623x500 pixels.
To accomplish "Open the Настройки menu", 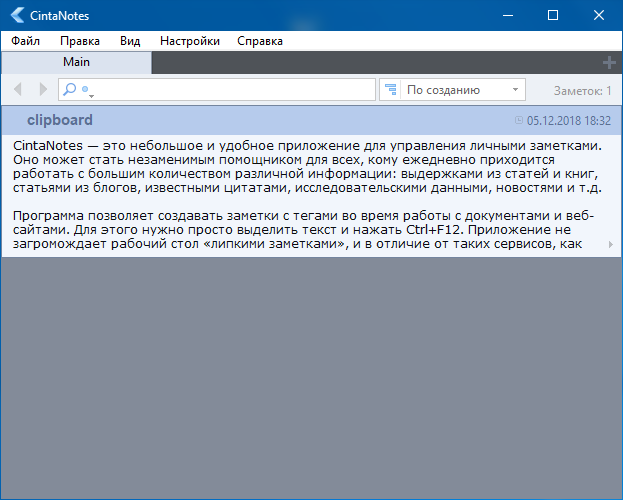I will point(189,41).
